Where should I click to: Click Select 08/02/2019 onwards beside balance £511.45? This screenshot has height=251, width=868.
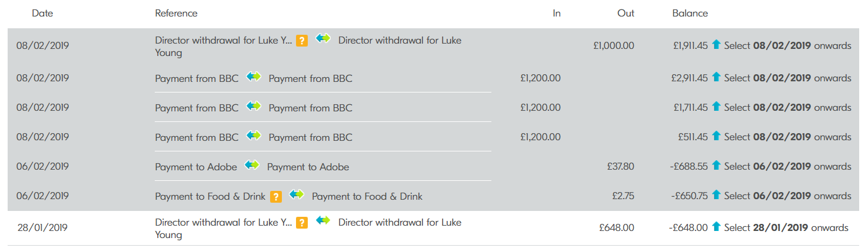click(787, 137)
